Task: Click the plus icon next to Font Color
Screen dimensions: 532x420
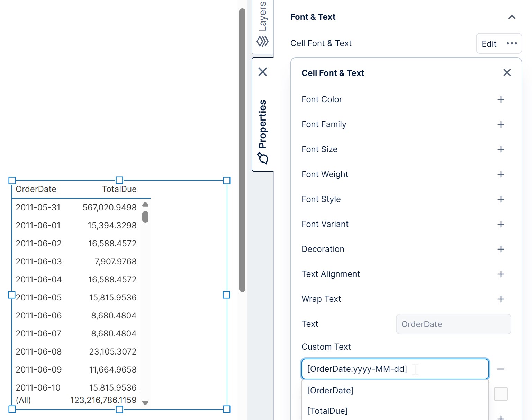Action: click(x=501, y=99)
